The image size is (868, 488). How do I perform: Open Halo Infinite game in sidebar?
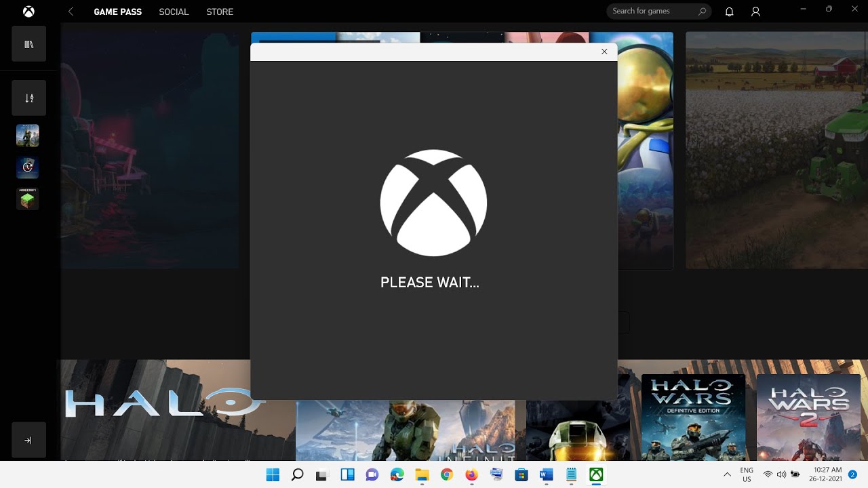pos(28,136)
